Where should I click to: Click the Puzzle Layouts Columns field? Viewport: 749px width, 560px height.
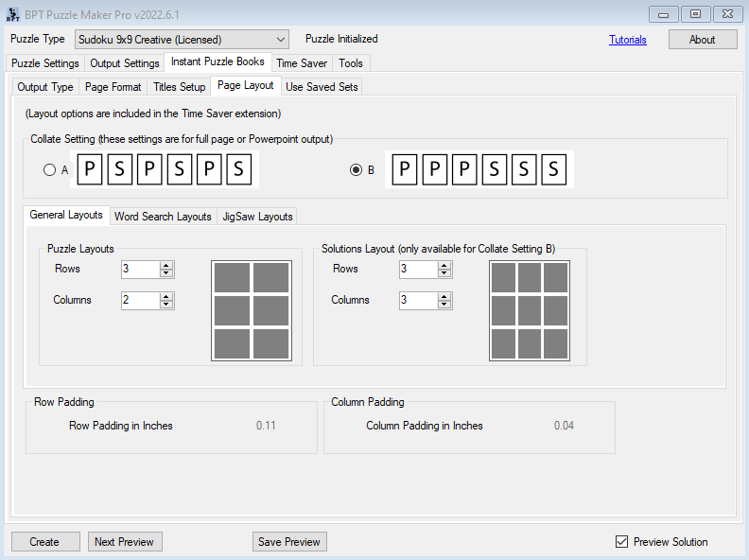[x=140, y=301]
